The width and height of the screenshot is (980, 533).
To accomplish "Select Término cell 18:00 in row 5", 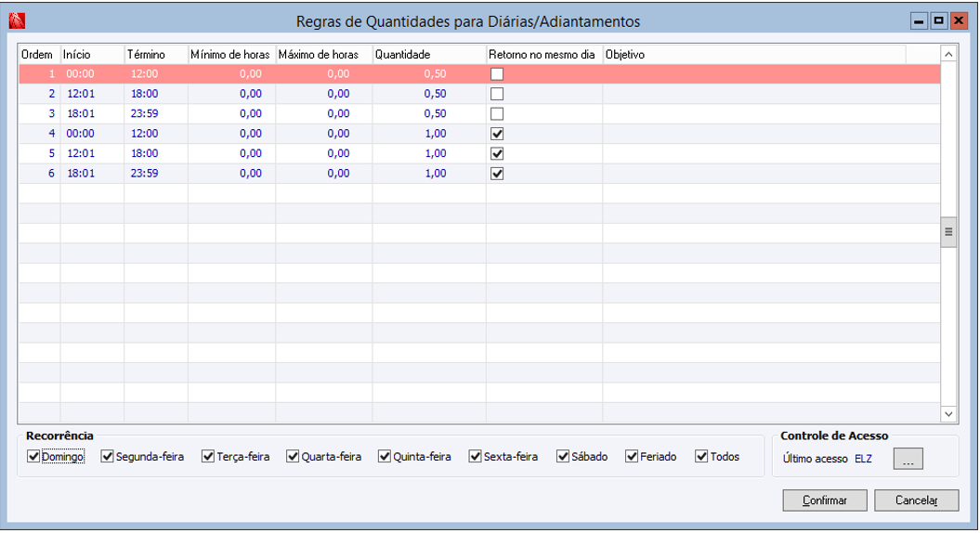I will (156, 154).
